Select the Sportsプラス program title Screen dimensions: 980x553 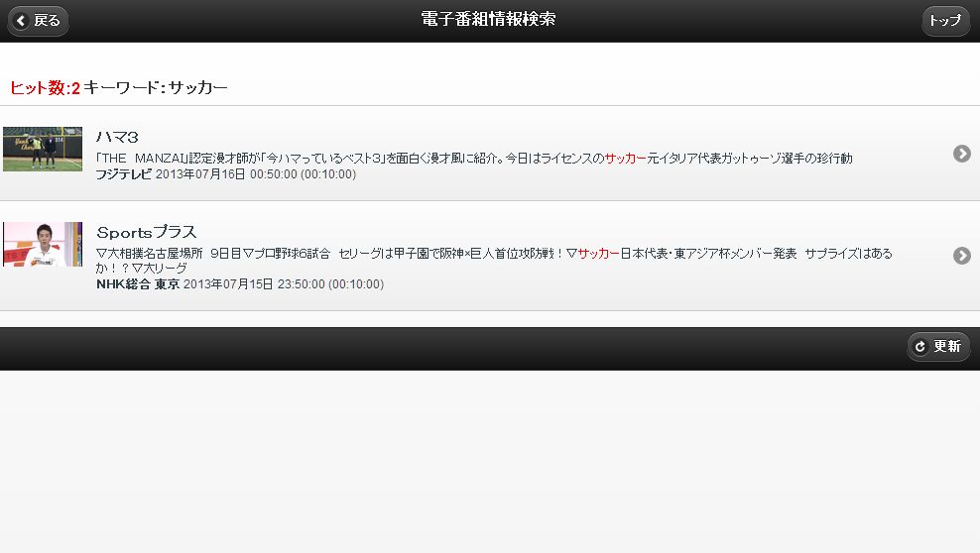(x=147, y=232)
